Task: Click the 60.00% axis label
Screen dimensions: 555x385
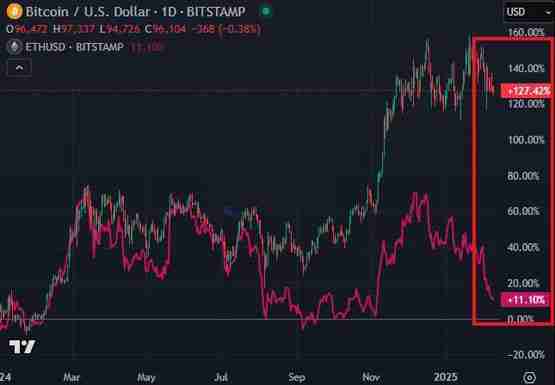Action: pos(523,211)
